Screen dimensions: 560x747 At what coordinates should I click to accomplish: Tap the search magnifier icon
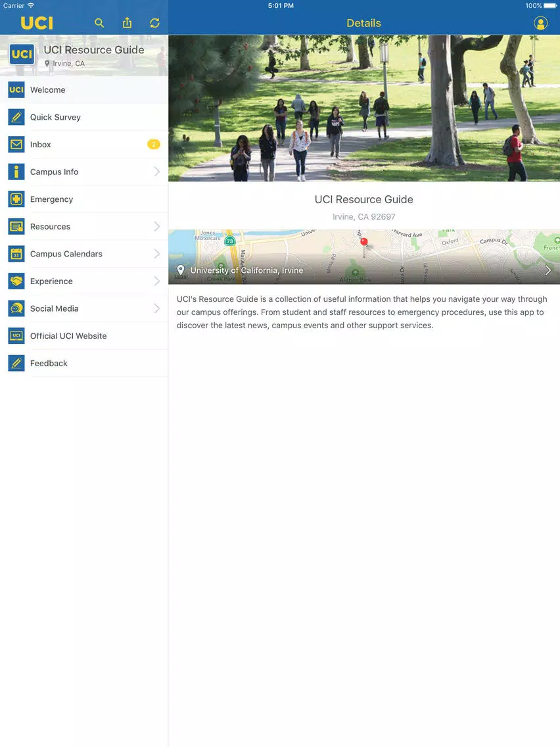tap(99, 23)
